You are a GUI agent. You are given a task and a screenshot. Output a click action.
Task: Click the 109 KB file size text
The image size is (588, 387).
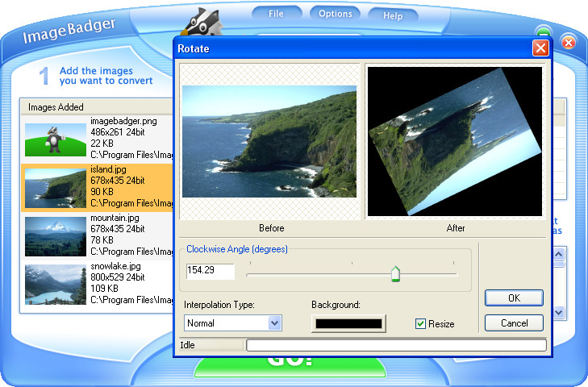tap(104, 289)
